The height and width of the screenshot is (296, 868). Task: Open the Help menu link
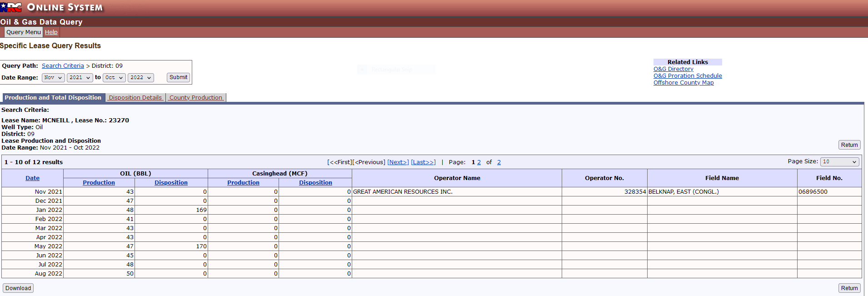pyautogui.click(x=51, y=32)
